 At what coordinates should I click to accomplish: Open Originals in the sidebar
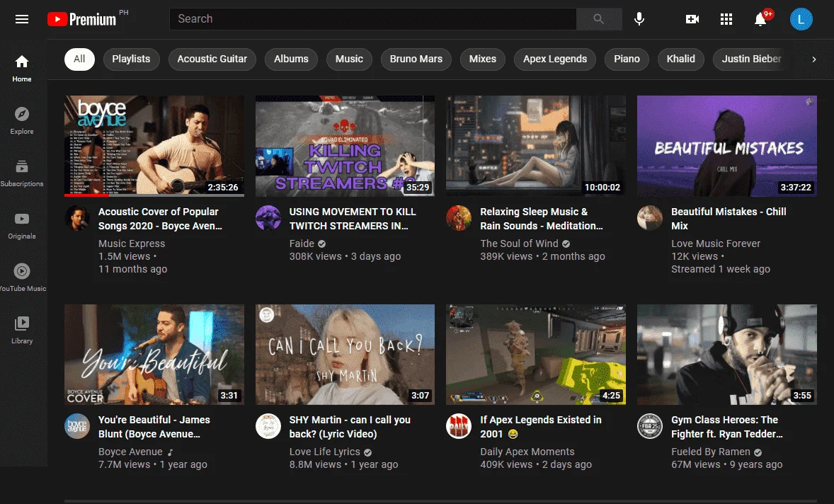pyautogui.click(x=22, y=225)
